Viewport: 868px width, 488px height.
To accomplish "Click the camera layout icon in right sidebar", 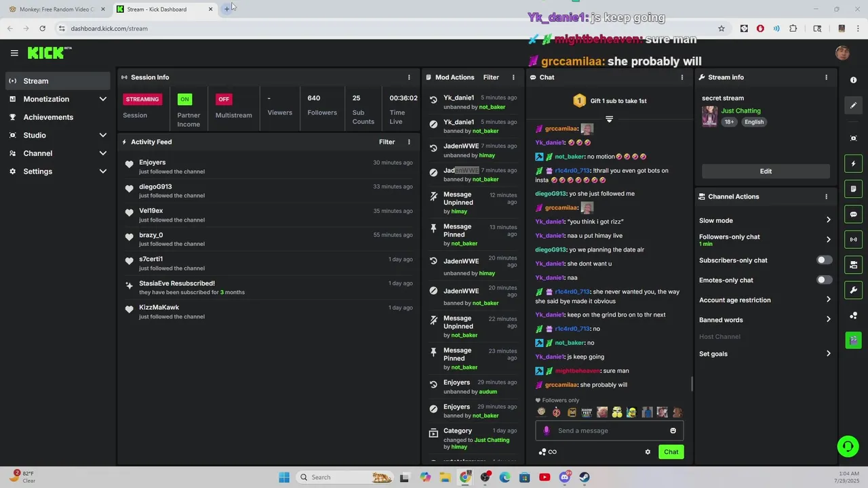I will [x=853, y=264].
